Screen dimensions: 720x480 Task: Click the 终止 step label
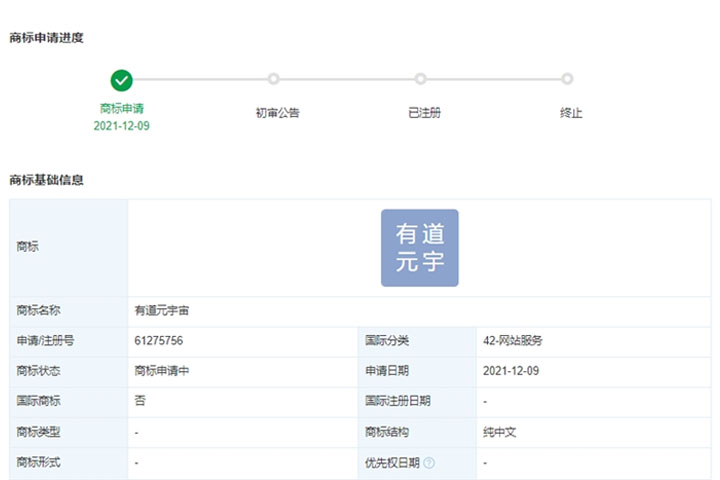[571, 113]
